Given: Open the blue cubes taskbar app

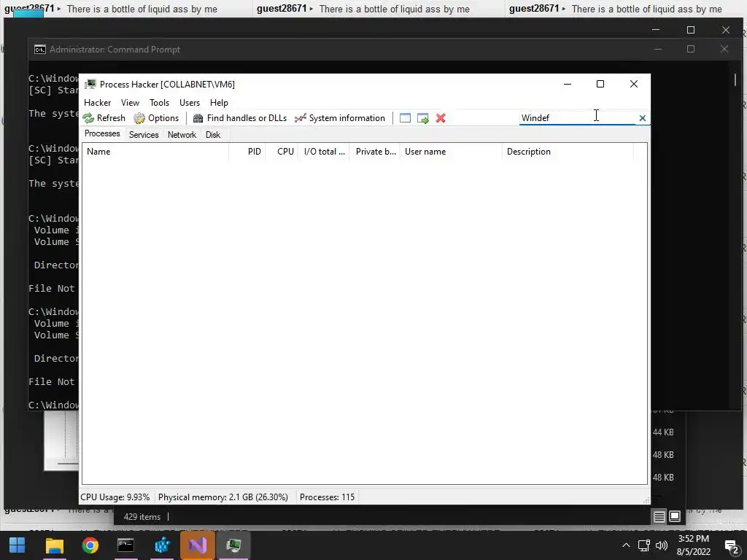Looking at the screenshot, I should 162,545.
